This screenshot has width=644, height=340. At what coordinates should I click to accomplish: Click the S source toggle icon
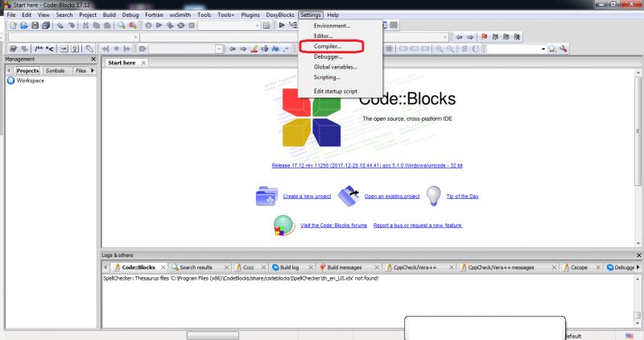(464, 49)
